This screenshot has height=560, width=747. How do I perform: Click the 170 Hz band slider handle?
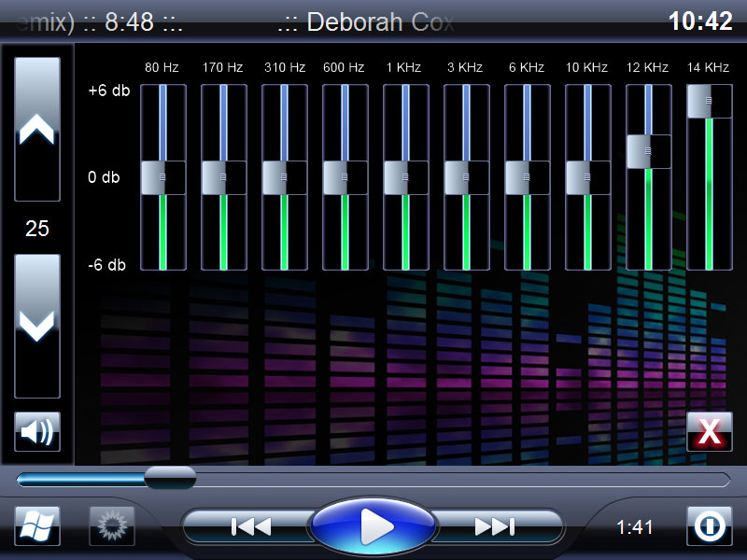[x=224, y=177]
